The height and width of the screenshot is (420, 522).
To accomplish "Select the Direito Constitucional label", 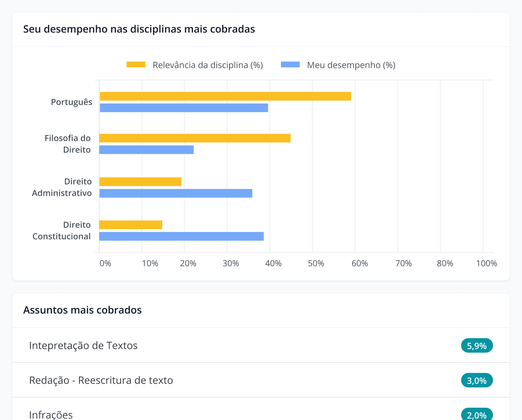I will [x=62, y=230].
